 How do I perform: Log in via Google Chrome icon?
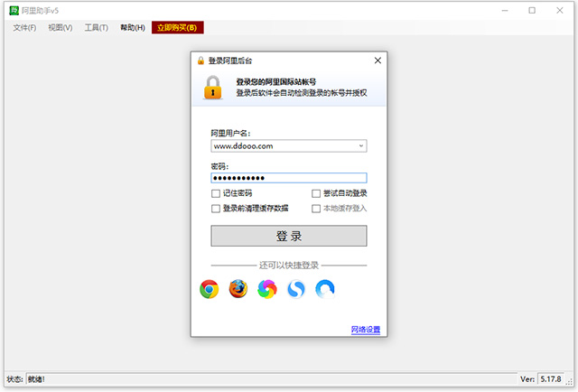tap(209, 289)
